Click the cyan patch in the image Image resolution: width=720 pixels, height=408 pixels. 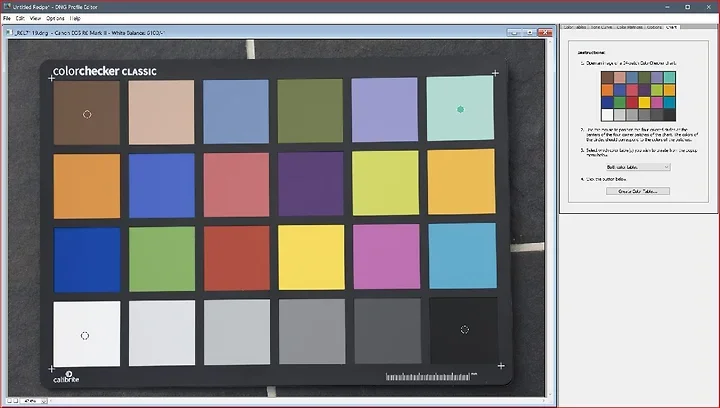462,256
